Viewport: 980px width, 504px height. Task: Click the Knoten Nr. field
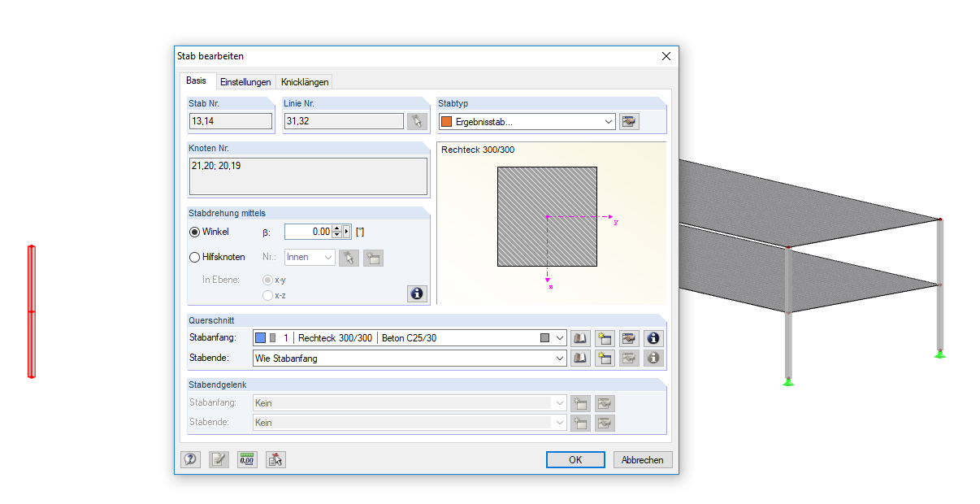click(308, 176)
